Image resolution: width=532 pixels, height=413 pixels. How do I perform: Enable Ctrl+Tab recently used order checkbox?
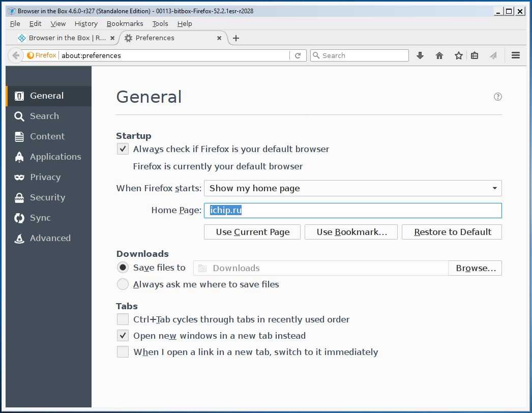(123, 319)
